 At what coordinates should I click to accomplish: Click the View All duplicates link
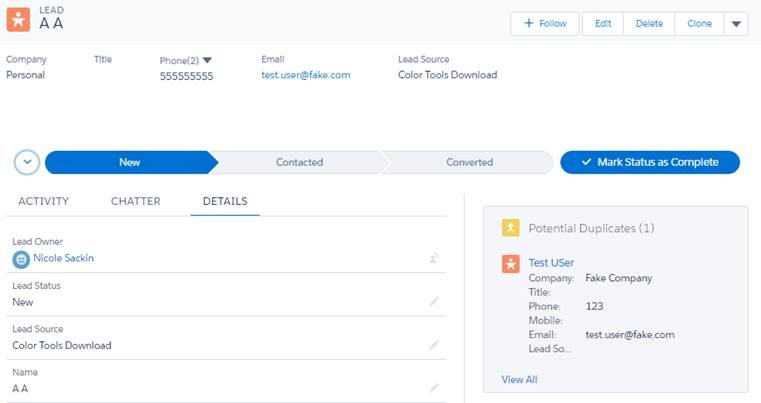[519, 379]
